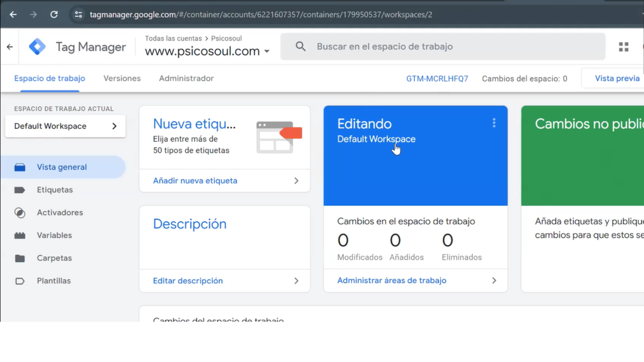644x362 pixels.
Task: Click the Añadidos count of 0
Action: (x=395, y=241)
